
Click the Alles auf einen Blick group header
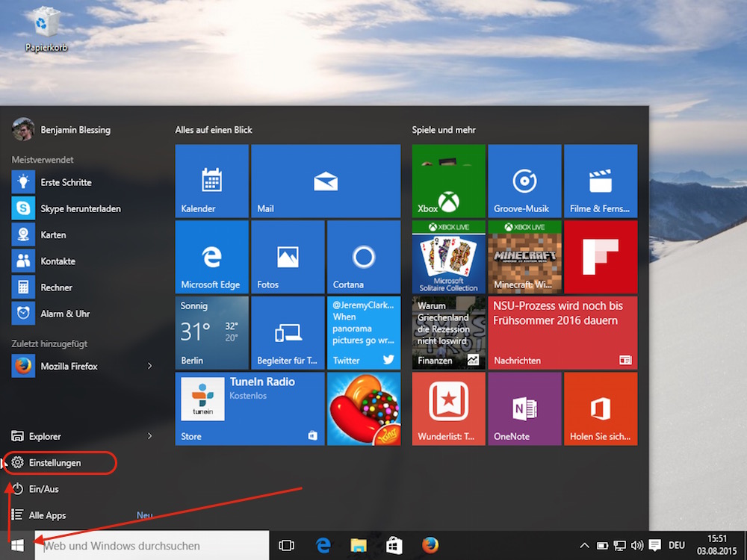pos(214,129)
